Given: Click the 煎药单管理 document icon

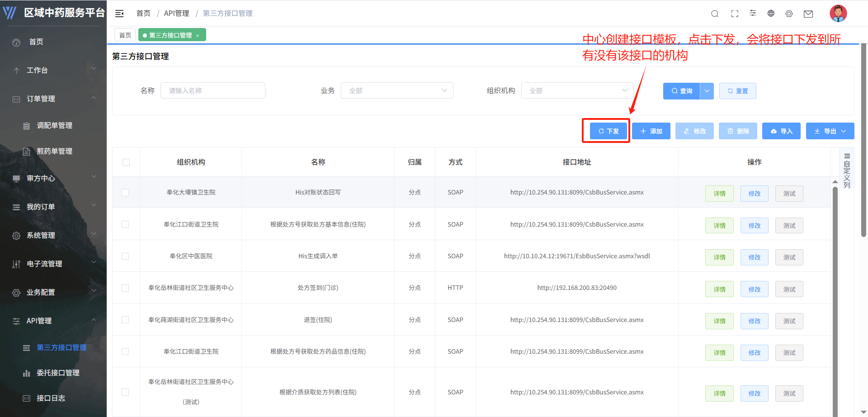Looking at the screenshot, I should click(27, 152).
